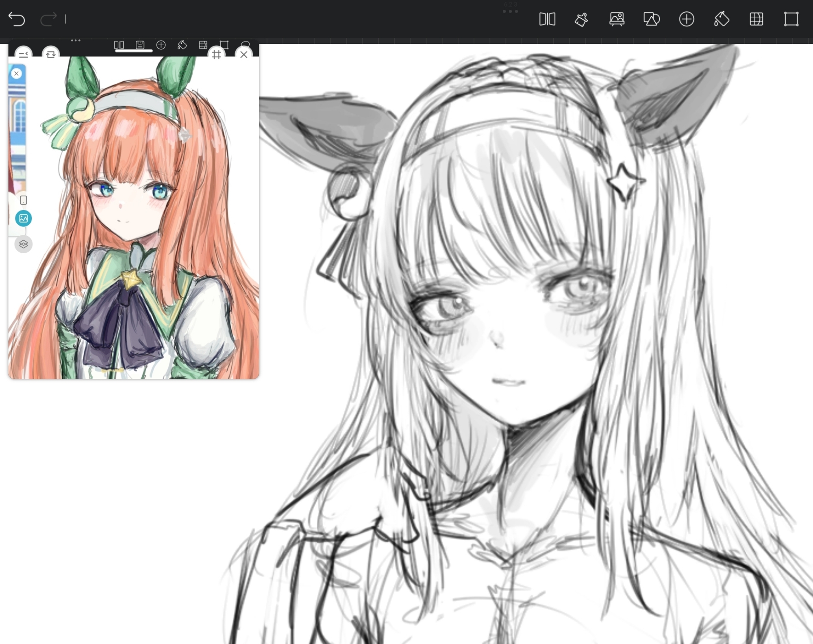Screen dimensions: 813x644
Task: Dismiss the blue thumbnail with small X
Action: (16, 74)
